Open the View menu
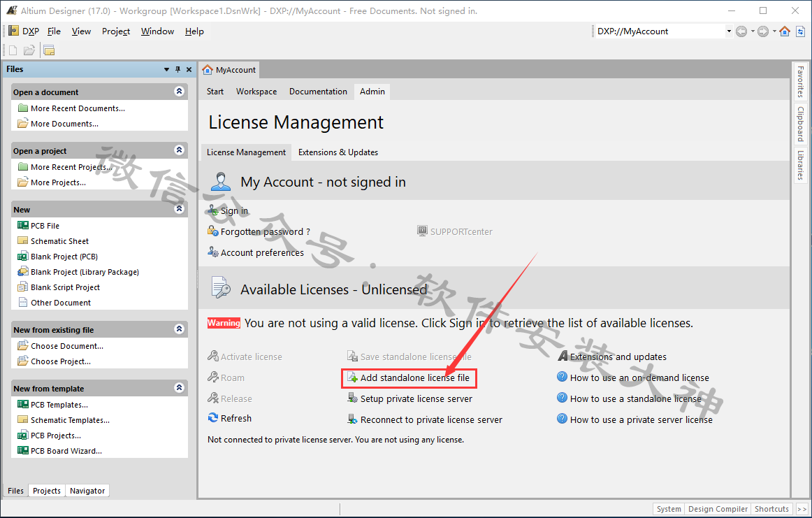This screenshot has height=518, width=812. (81, 31)
